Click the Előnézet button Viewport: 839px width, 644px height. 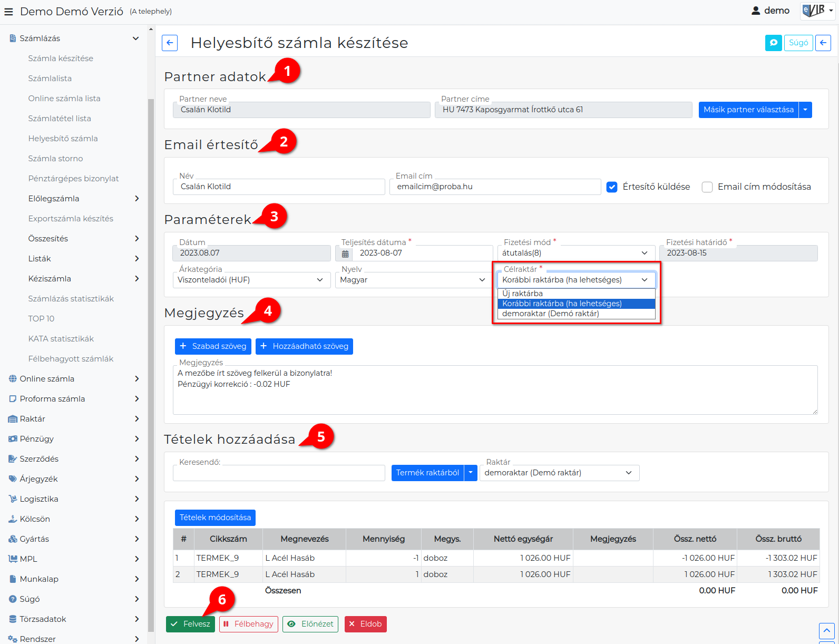point(310,625)
